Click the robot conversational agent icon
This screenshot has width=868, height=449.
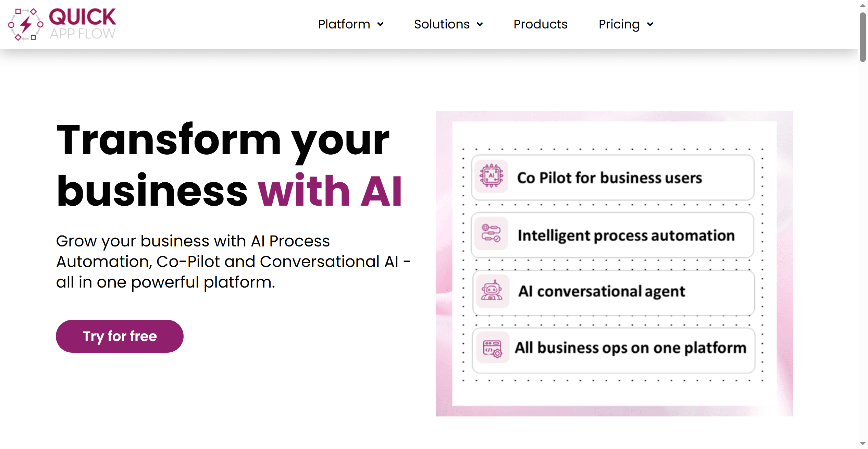tap(492, 291)
